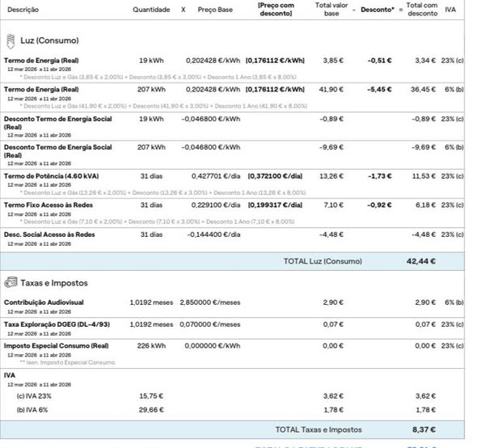
Task: Click the Imposto Especial Consumo (Real) label
Action: pyautogui.click(x=57, y=346)
